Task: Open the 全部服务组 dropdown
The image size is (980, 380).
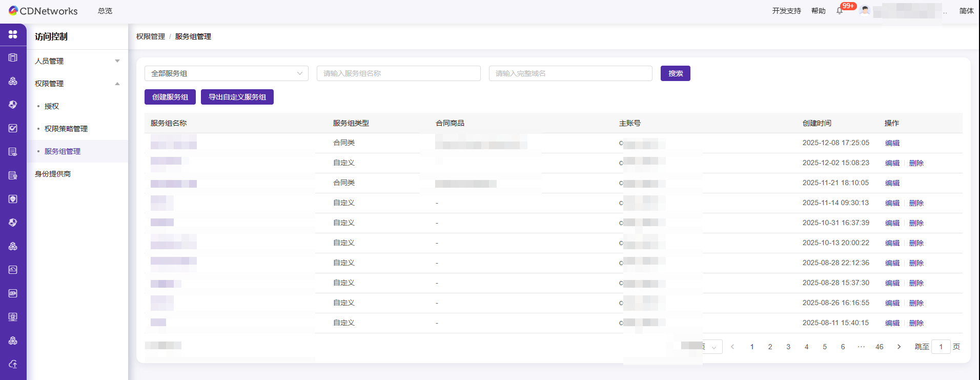Action: (x=227, y=73)
